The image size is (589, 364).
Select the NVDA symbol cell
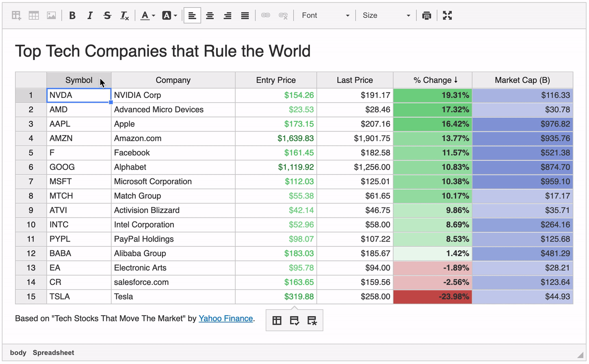click(x=79, y=95)
